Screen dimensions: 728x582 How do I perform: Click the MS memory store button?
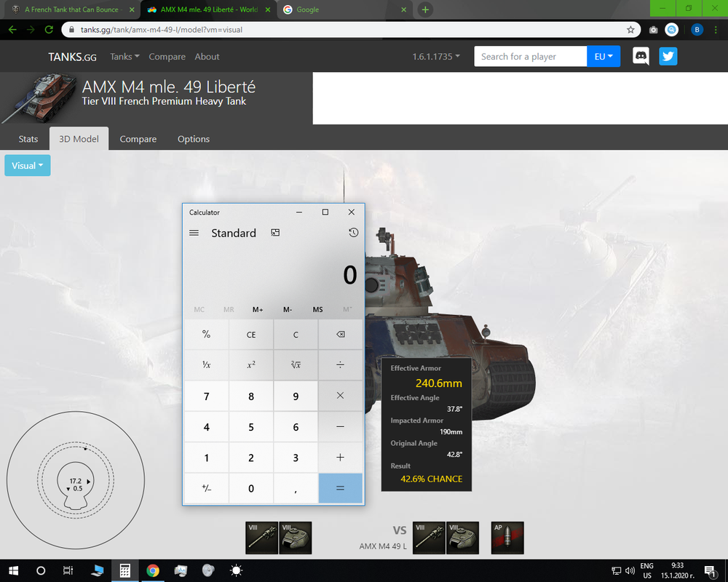317,310
